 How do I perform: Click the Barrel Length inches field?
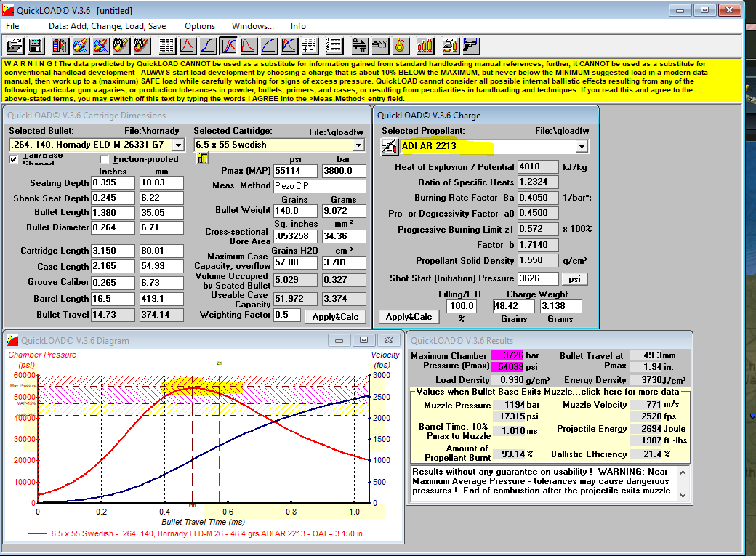tap(113, 299)
